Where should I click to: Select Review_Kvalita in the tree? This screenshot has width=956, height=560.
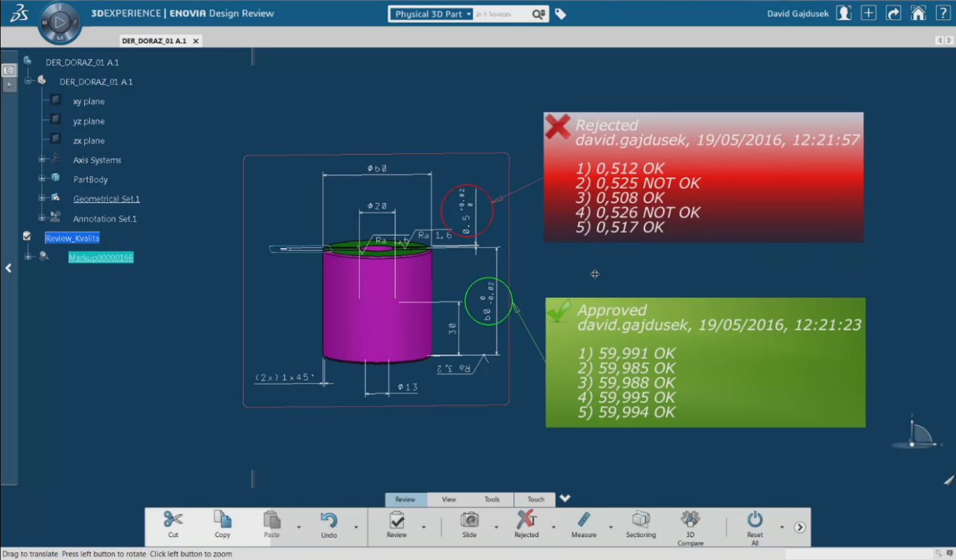click(72, 237)
